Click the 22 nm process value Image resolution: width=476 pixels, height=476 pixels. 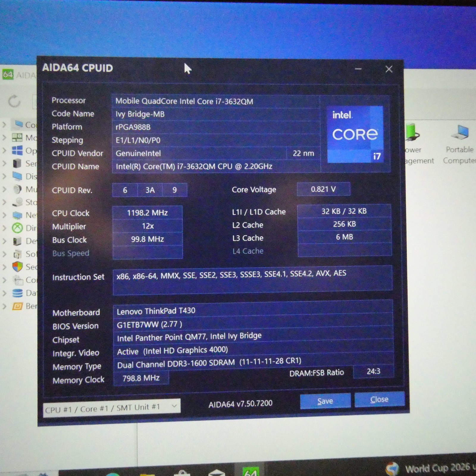click(x=303, y=153)
